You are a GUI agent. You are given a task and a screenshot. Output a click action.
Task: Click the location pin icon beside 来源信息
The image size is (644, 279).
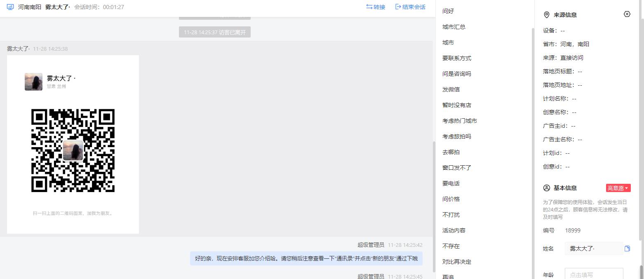click(547, 15)
